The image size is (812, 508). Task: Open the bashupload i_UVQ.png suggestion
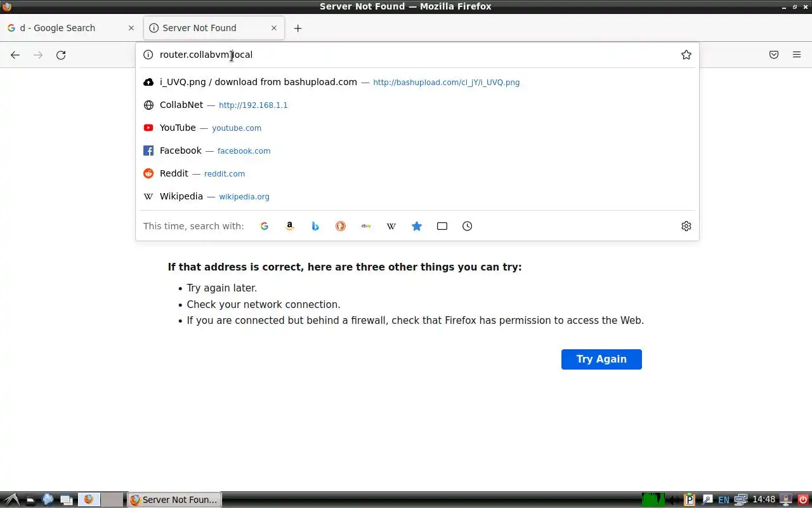[417, 82]
